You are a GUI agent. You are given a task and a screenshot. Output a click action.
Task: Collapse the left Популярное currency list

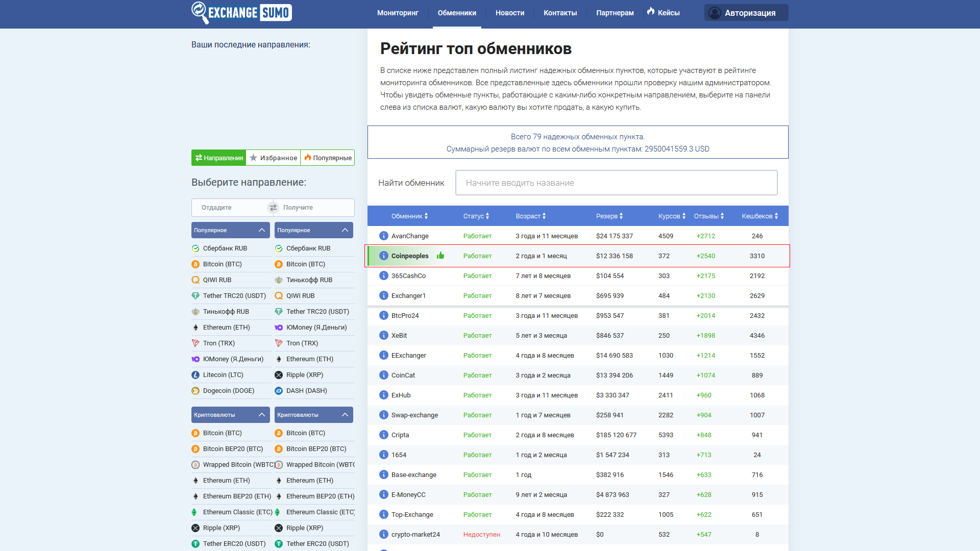click(x=262, y=230)
